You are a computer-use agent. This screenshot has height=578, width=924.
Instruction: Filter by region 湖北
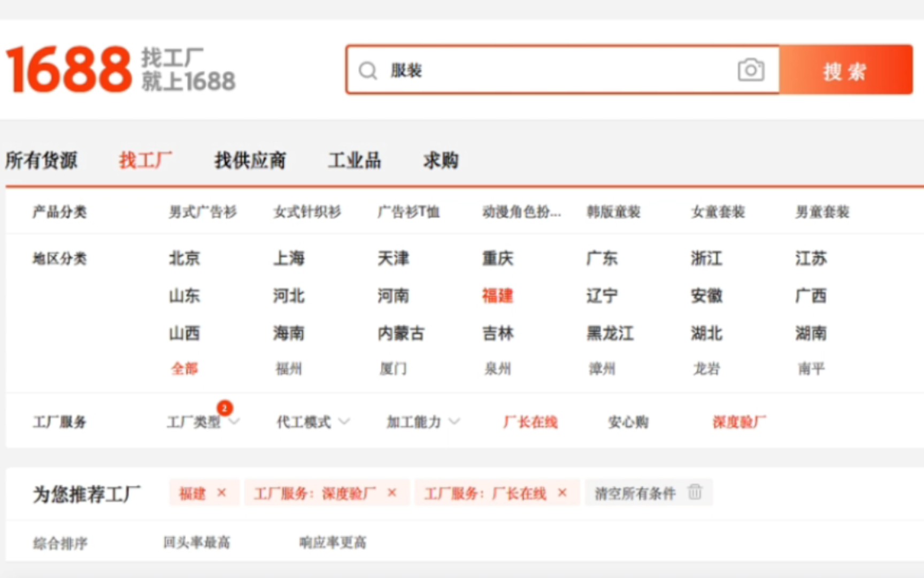[706, 333]
